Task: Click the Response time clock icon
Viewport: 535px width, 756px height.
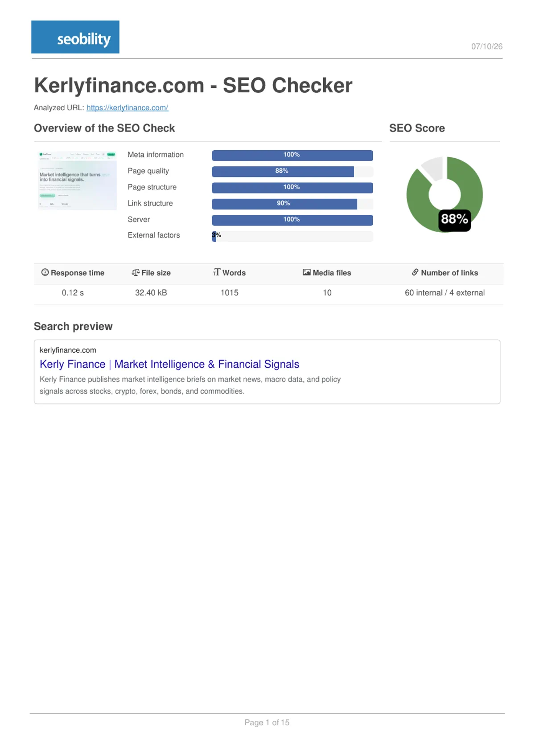Action: [x=45, y=272]
